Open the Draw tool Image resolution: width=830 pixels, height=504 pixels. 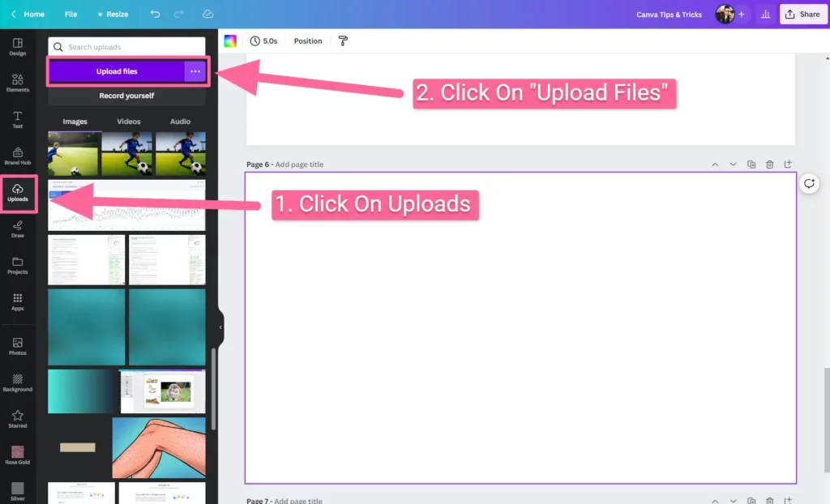coord(17,229)
